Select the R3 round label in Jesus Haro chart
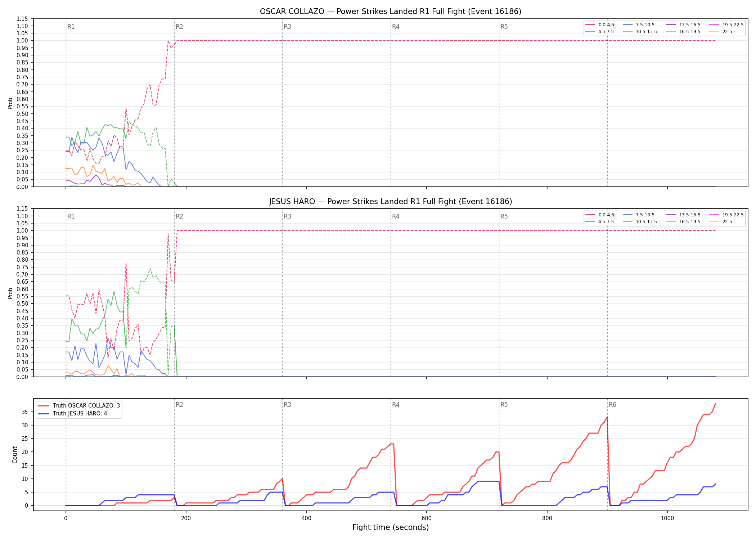 click(x=287, y=216)
